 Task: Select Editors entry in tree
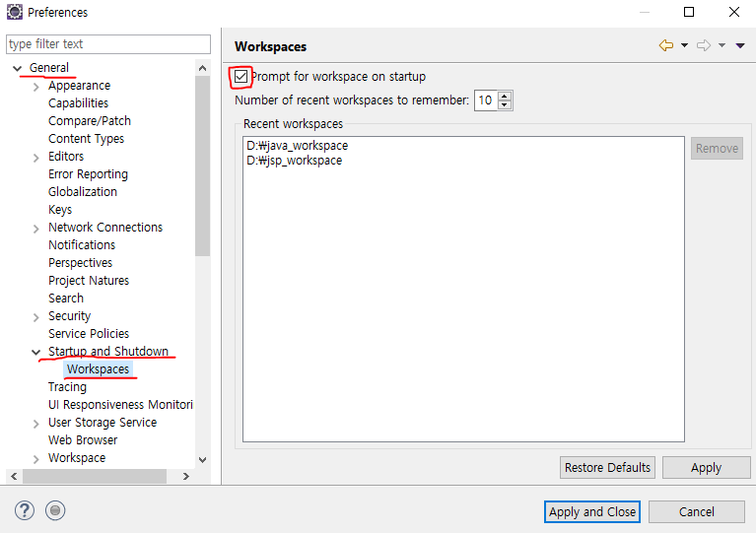click(x=66, y=156)
